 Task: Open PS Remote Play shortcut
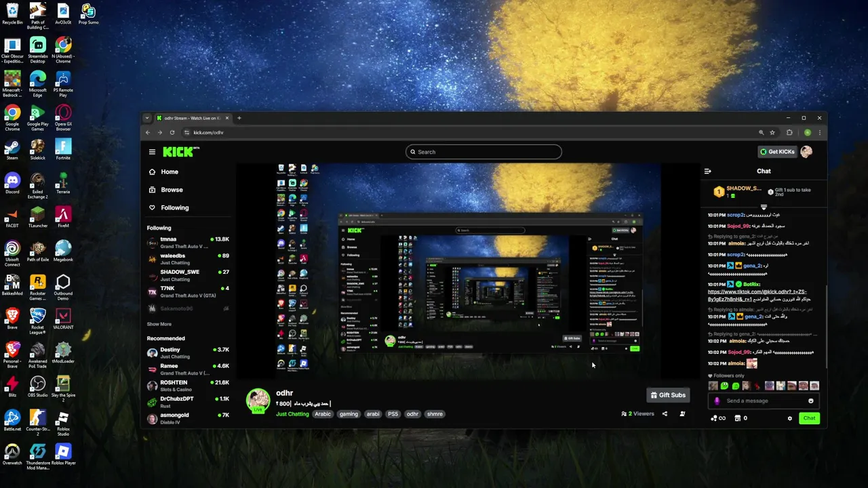pos(63,83)
